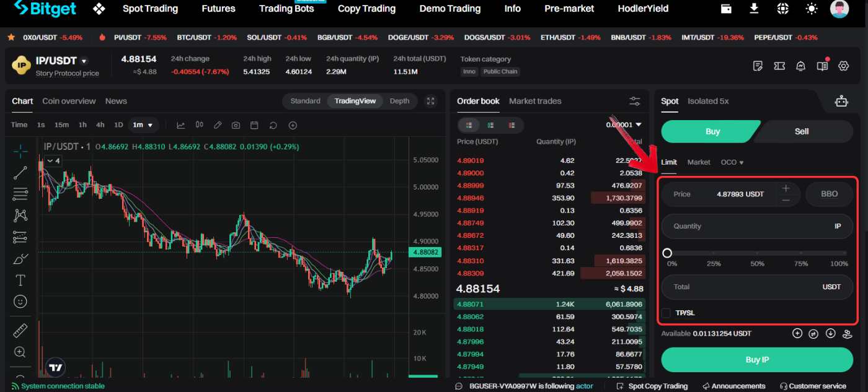Select the chart drawing pencil icon
Screen dimensions: 868x392
tap(218, 125)
